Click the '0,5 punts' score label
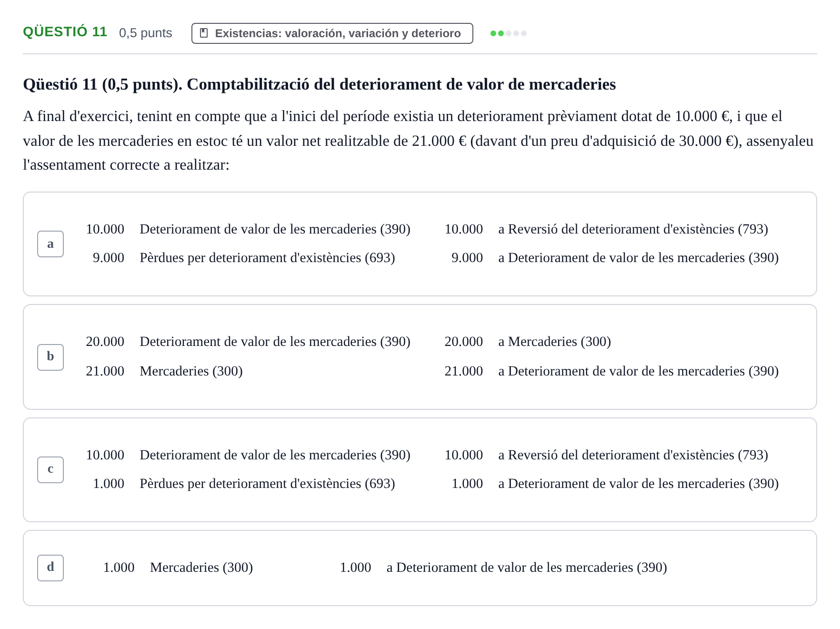 [145, 33]
